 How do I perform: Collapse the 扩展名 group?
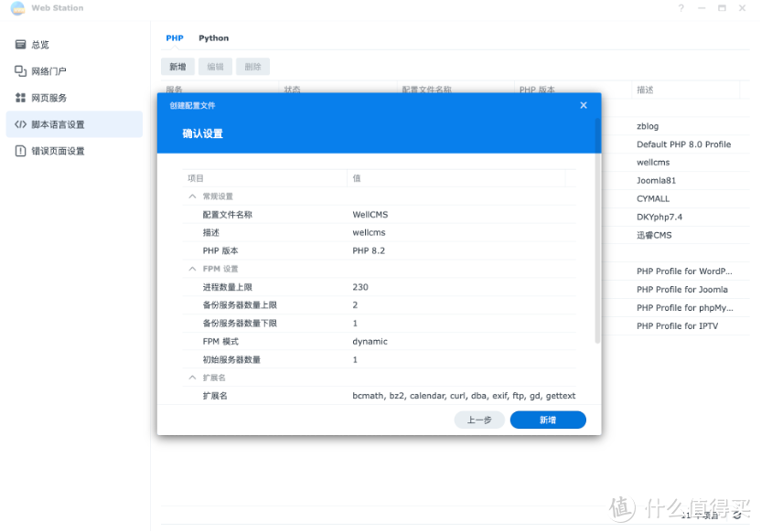click(192, 378)
